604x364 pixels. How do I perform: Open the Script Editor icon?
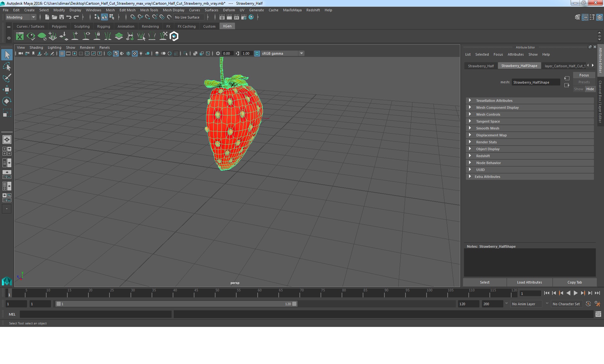pos(598,314)
